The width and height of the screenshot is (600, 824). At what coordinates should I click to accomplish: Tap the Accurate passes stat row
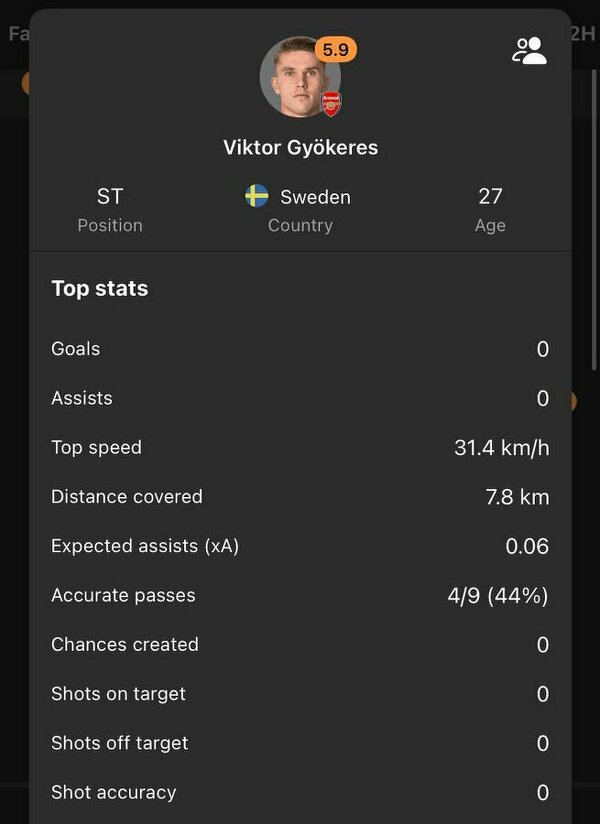click(x=300, y=595)
